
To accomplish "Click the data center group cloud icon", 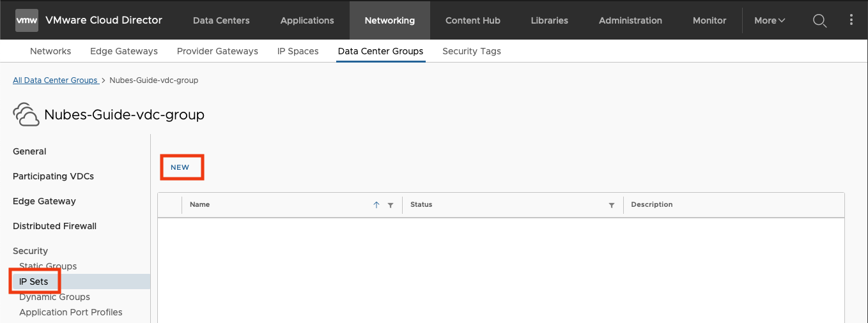I will pyautogui.click(x=26, y=114).
